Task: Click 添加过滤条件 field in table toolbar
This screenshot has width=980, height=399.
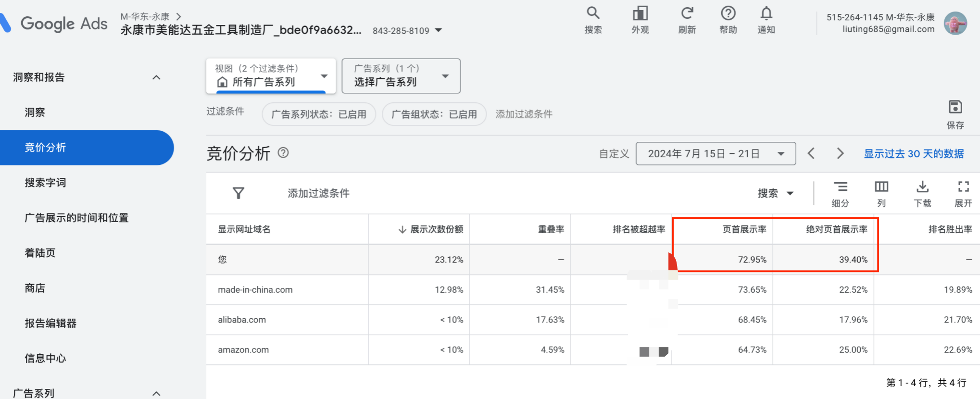Action: pyautogui.click(x=318, y=193)
